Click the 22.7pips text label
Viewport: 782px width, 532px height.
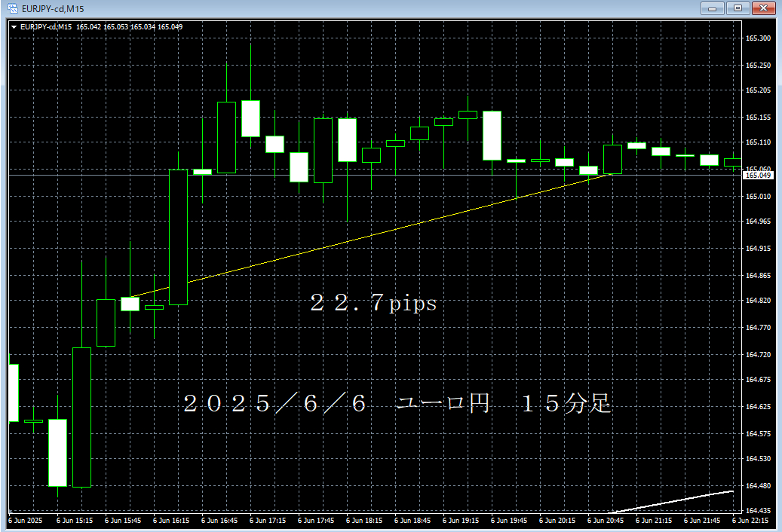point(371,304)
